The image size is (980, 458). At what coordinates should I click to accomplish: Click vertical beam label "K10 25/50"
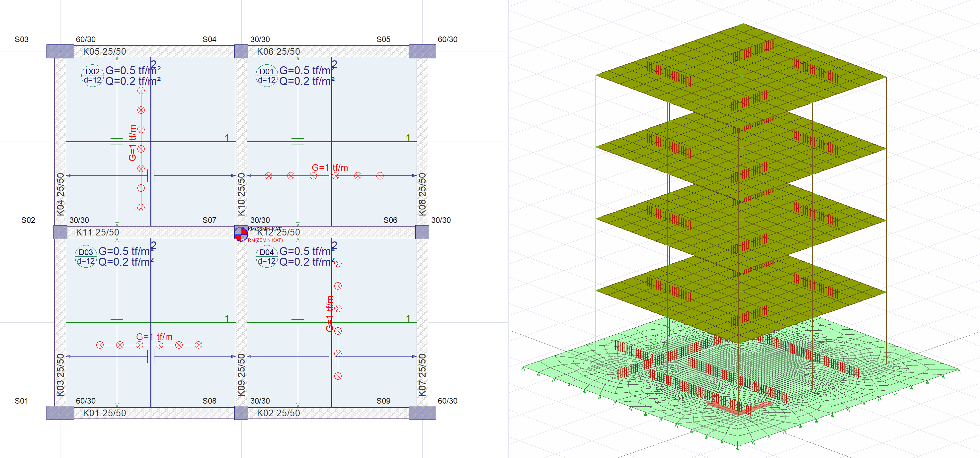pos(241,194)
